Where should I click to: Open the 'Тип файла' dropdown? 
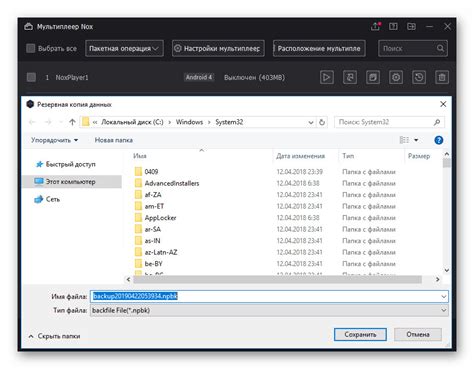(269, 310)
